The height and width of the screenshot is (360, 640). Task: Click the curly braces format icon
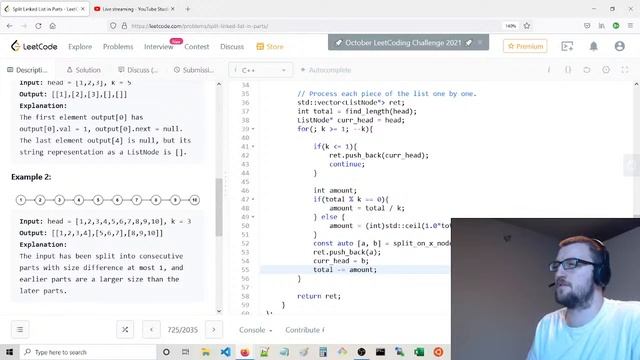(568, 70)
